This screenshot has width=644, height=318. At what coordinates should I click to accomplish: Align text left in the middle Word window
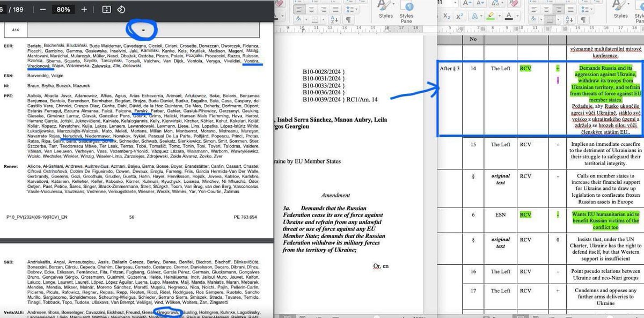pos(299,9)
